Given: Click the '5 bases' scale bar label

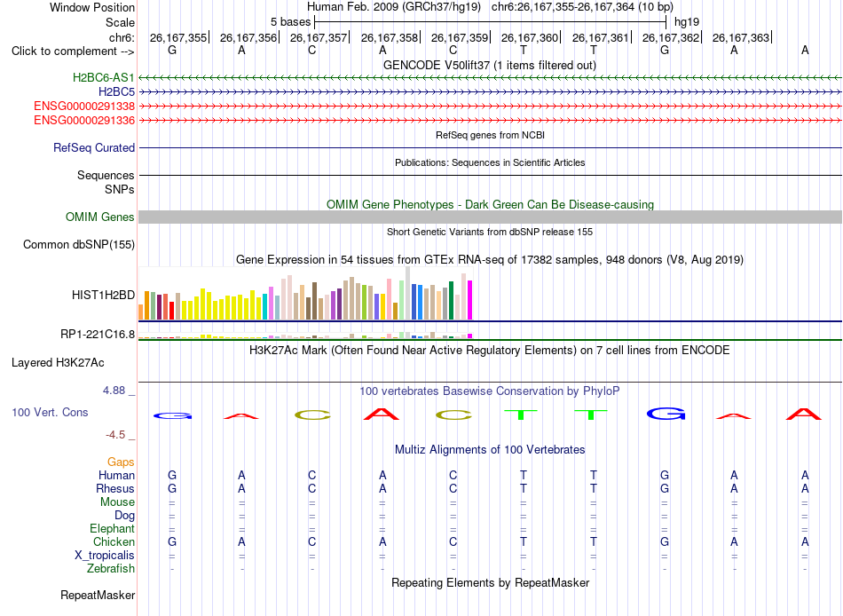Looking at the screenshot, I should [x=290, y=22].
